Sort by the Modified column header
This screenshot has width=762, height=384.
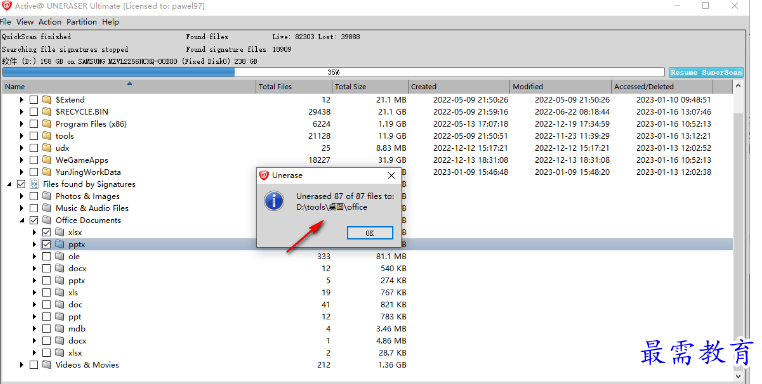click(560, 87)
